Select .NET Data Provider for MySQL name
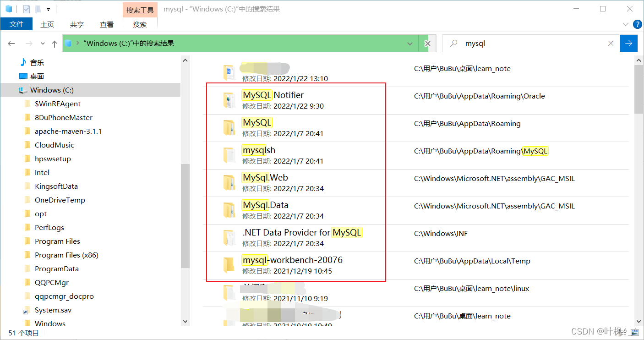 302,233
